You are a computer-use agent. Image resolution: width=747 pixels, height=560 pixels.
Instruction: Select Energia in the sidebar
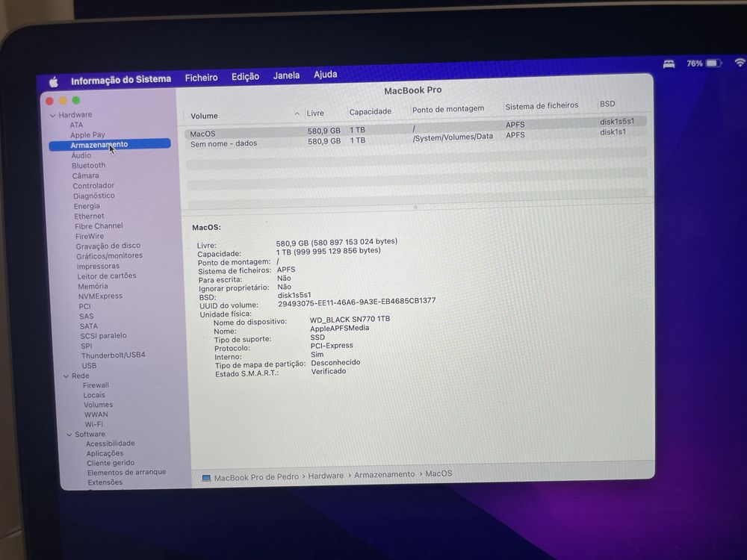tap(87, 206)
